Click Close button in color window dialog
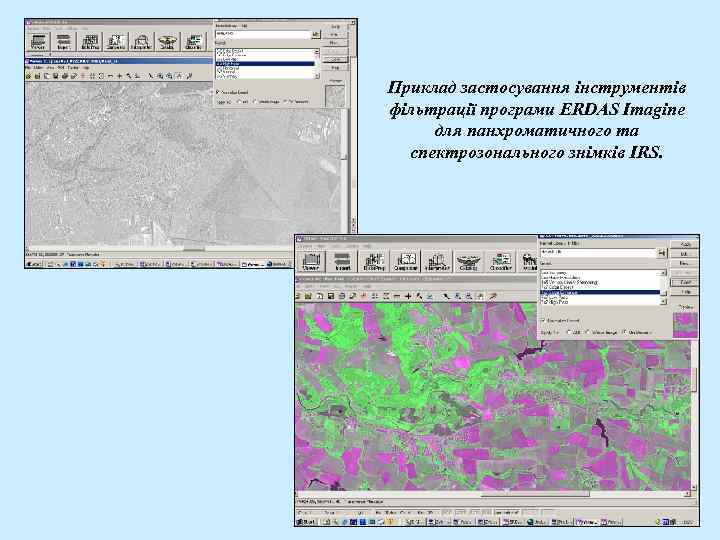This screenshot has height=540, width=720. [x=685, y=282]
